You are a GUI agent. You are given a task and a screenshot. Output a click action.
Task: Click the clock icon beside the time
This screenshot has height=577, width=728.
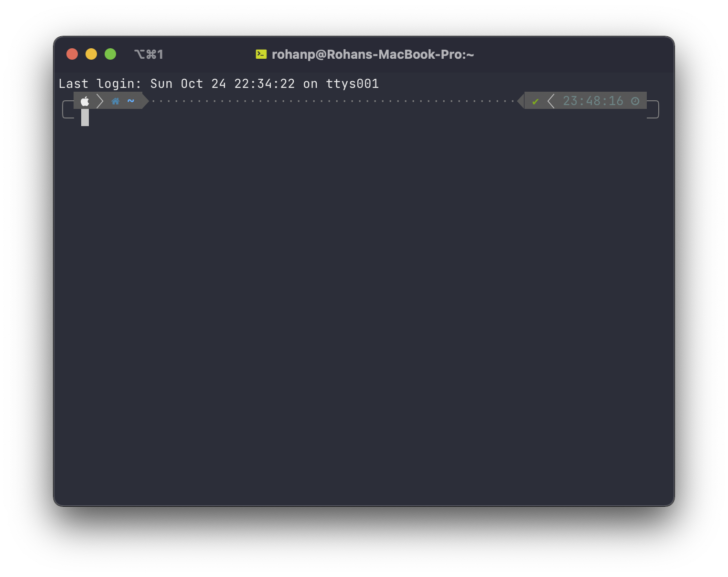[x=635, y=101]
